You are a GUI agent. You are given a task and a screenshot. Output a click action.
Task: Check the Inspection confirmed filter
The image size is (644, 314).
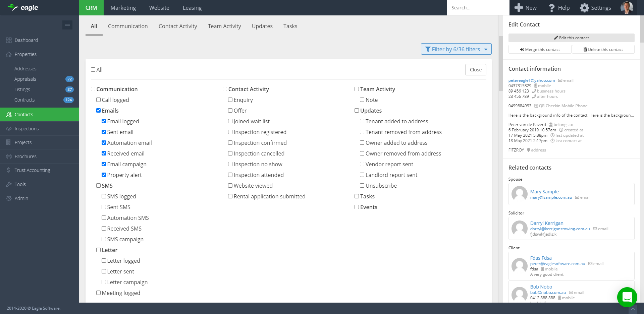[x=230, y=143]
